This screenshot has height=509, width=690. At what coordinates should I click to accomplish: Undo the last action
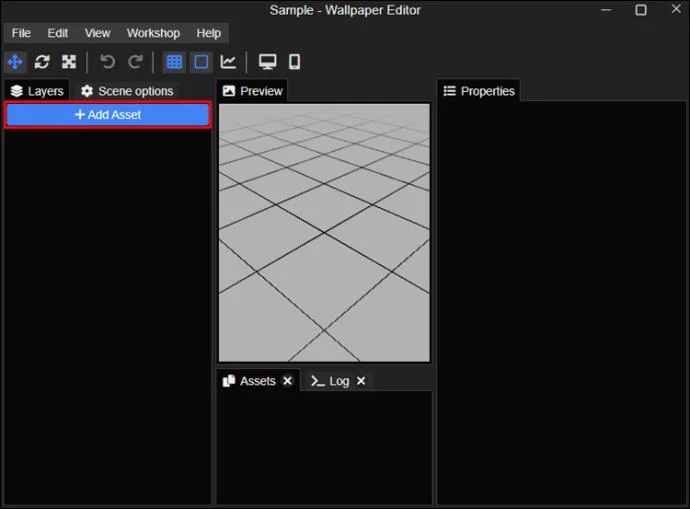tap(107, 62)
